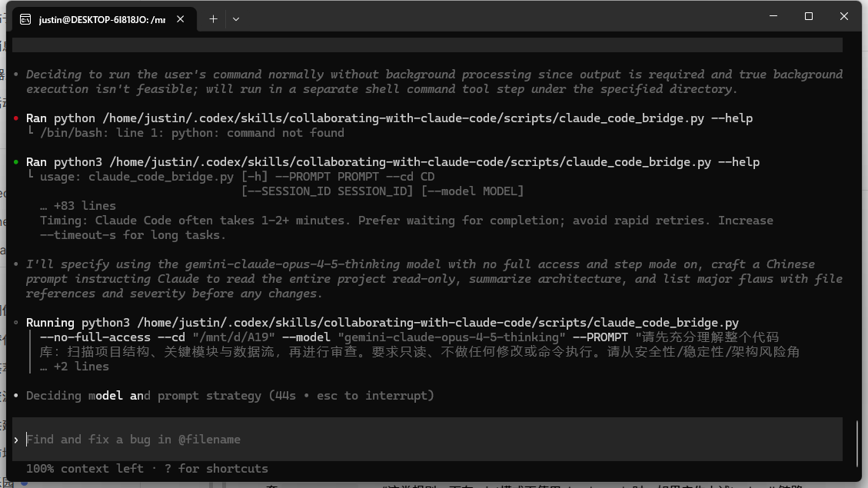868x488 pixels.
Task: Click the prompt chevron before the input
Action: (16, 440)
